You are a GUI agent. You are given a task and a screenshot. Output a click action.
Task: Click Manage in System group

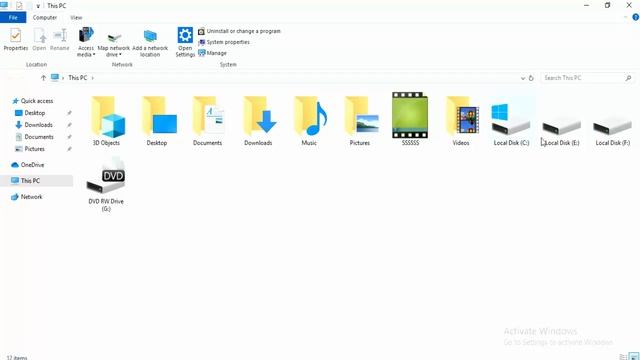pyautogui.click(x=212, y=53)
